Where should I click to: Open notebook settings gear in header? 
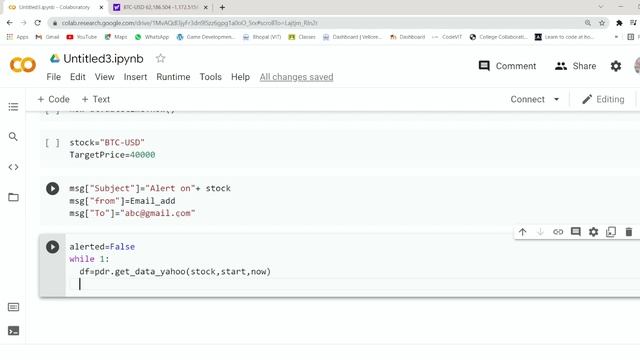click(x=616, y=66)
